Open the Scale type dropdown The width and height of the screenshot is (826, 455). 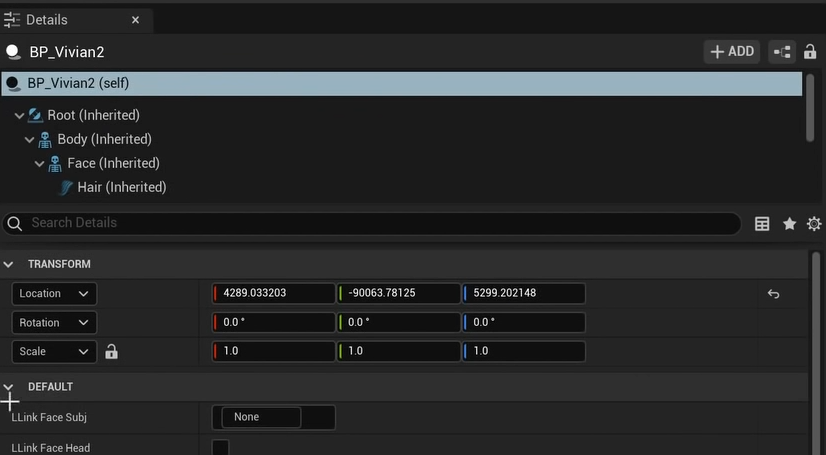(54, 352)
